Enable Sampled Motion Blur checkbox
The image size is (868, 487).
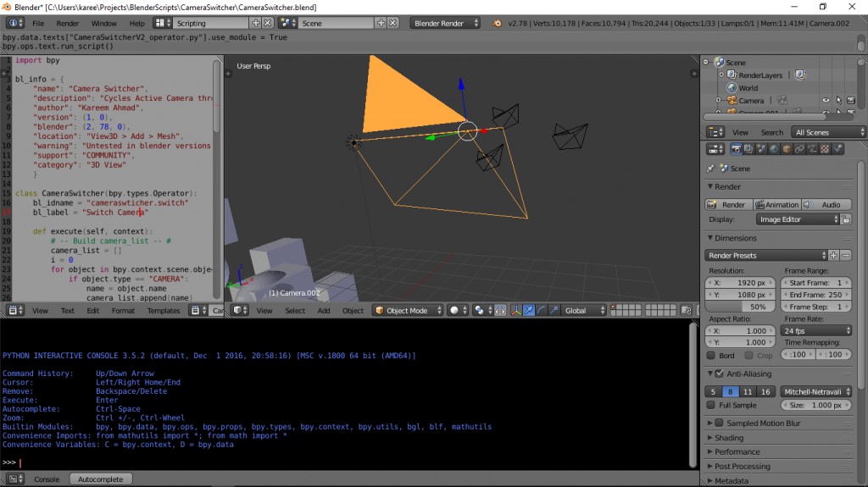click(x=719, y=423)
